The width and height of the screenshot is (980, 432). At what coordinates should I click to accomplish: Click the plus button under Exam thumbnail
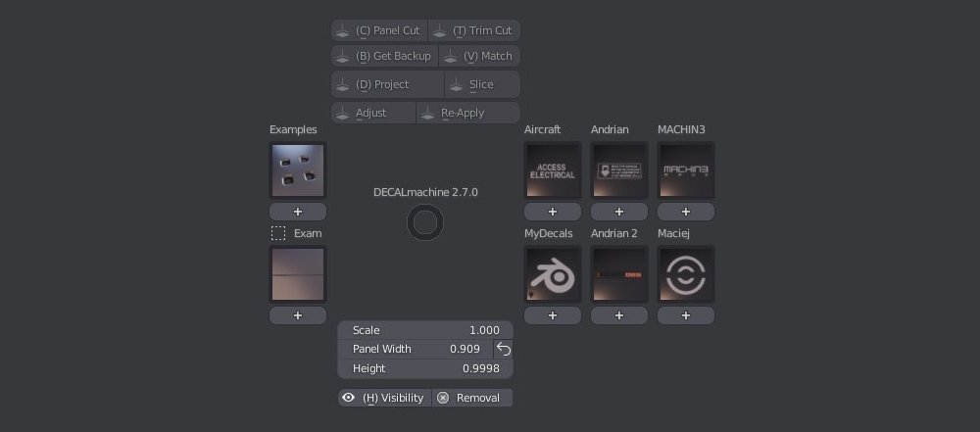tap(298, 315)
